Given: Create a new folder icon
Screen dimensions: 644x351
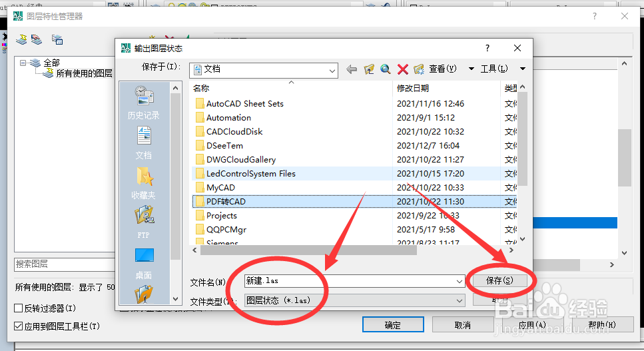Looking at the screenshot, I should tap(418, 69).
